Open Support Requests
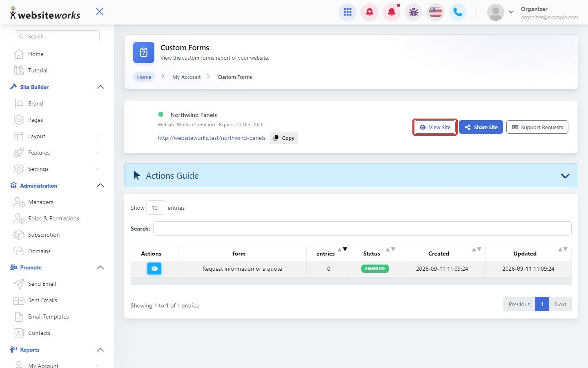Viewport: 588px width, 368px height. click(537, 127)
